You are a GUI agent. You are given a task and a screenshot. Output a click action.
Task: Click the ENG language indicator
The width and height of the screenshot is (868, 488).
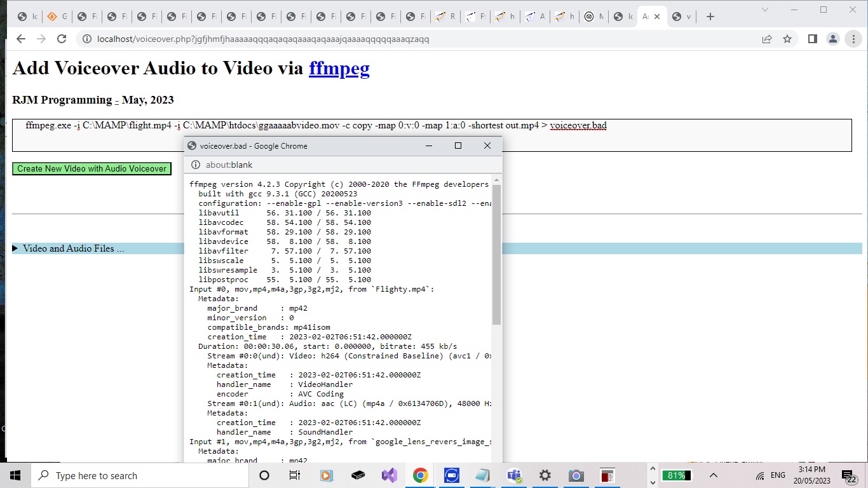778,475
